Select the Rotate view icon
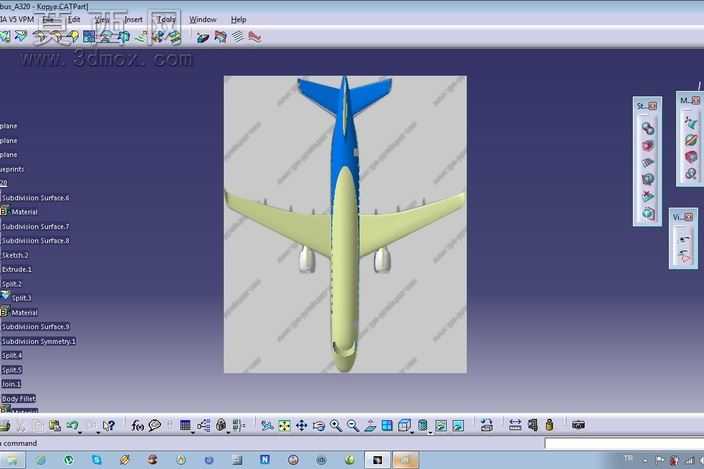Viewport: 704px width, 469px height. [319, 425]
